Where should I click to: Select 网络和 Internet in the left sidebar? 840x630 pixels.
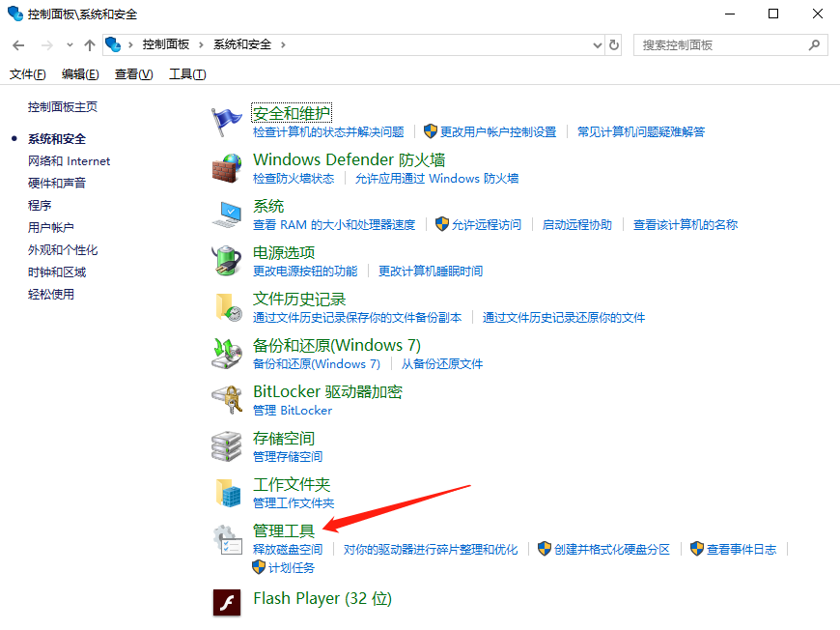70,161
